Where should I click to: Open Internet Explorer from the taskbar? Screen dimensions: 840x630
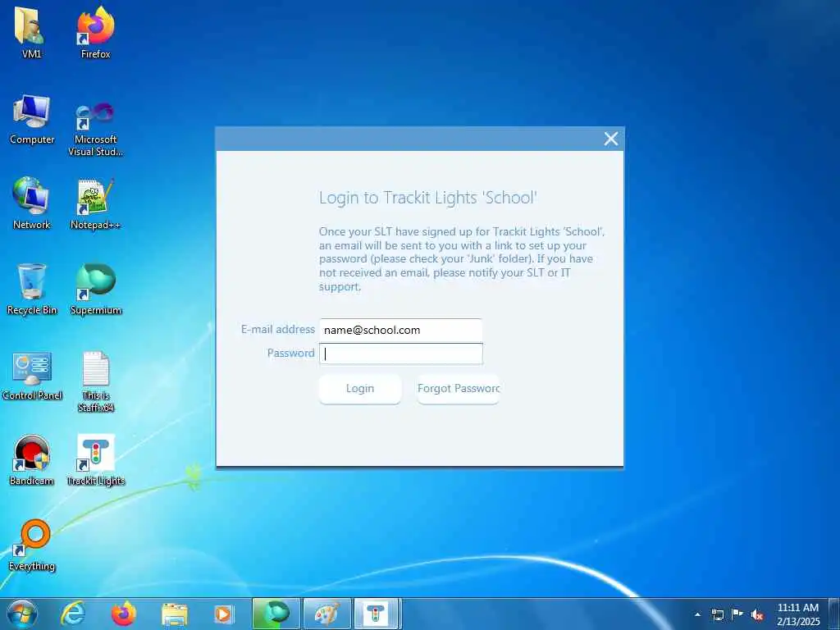coord(72,614)
